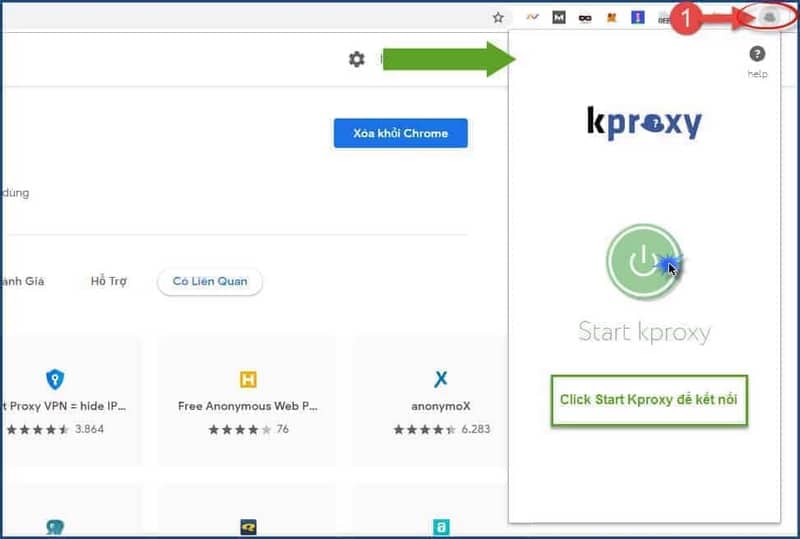Switch to the 'Hỗ Trợ' tab
800x539 pixels.
109,281
